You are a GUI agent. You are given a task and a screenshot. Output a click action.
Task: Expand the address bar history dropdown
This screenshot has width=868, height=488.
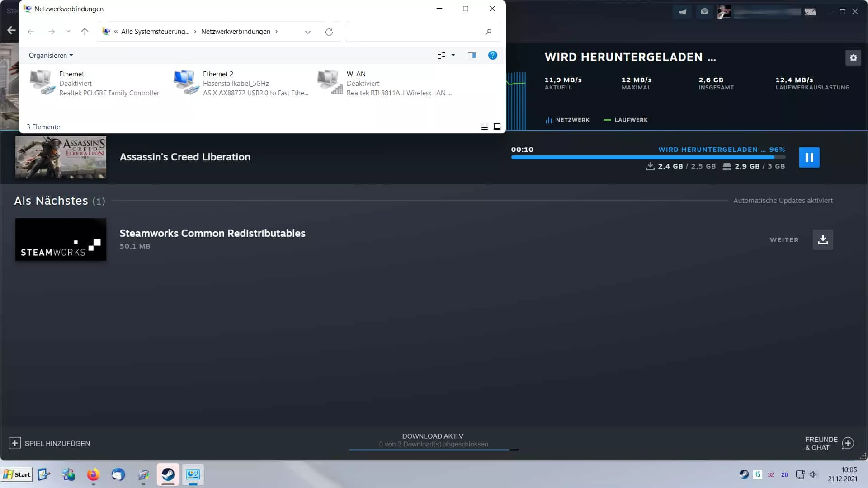tap(307, 32)
